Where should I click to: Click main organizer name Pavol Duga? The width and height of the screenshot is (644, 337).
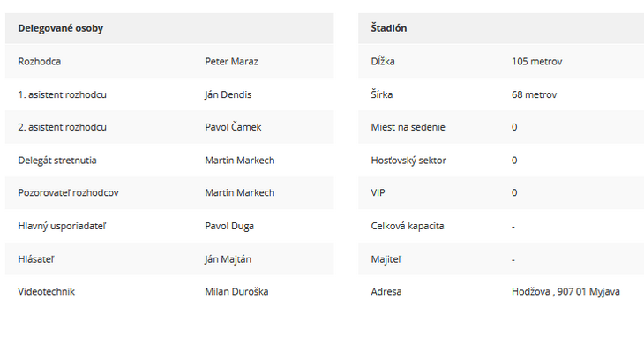coord(229,226)
